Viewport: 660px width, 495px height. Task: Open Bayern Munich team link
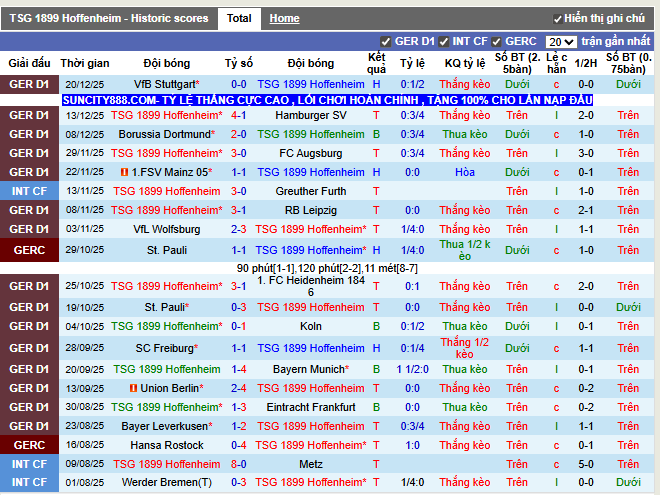[309, 369]
